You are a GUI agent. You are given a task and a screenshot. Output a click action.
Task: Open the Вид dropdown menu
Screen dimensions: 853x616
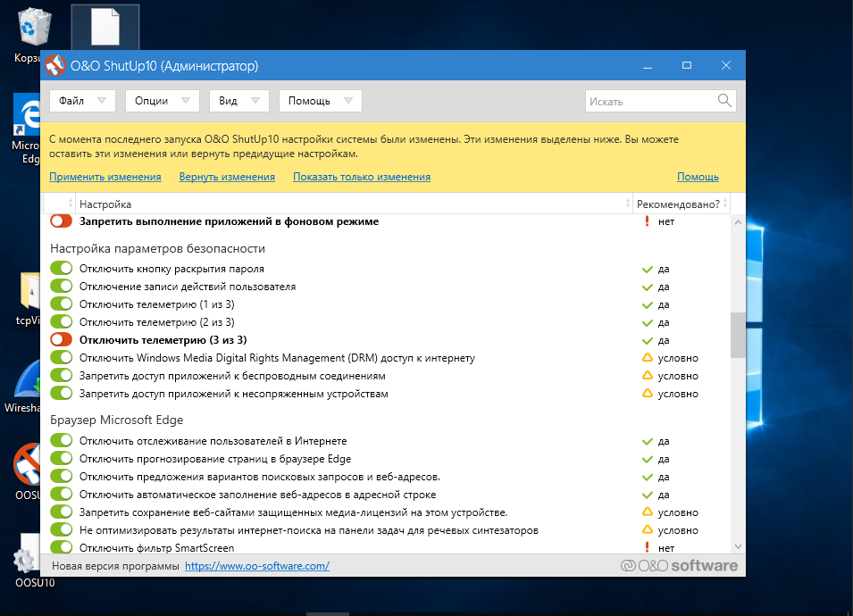click(239, 101)
